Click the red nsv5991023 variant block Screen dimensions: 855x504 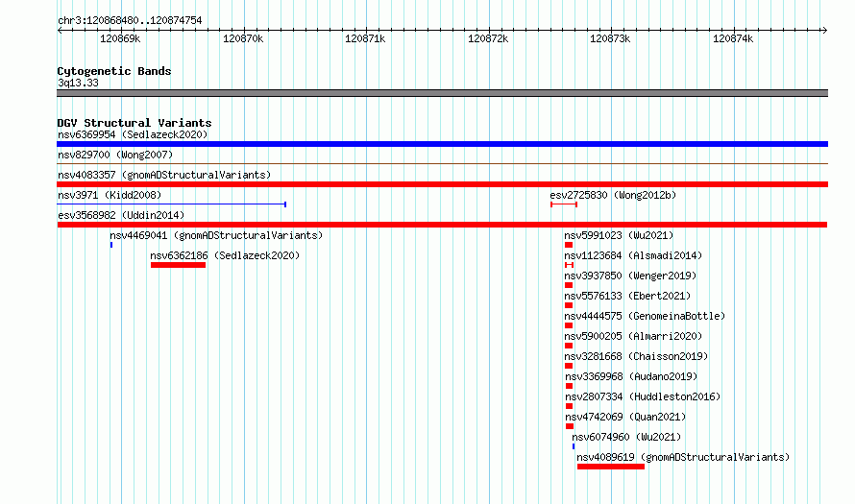click(x=569, y=245)
